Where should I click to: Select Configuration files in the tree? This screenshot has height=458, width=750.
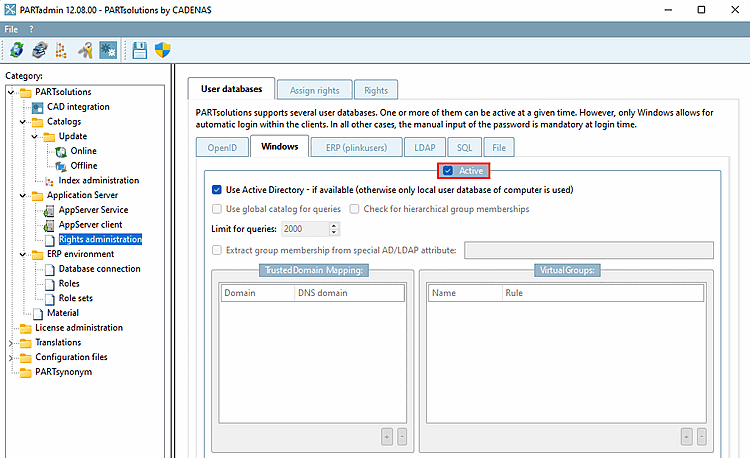click(71, 357)
